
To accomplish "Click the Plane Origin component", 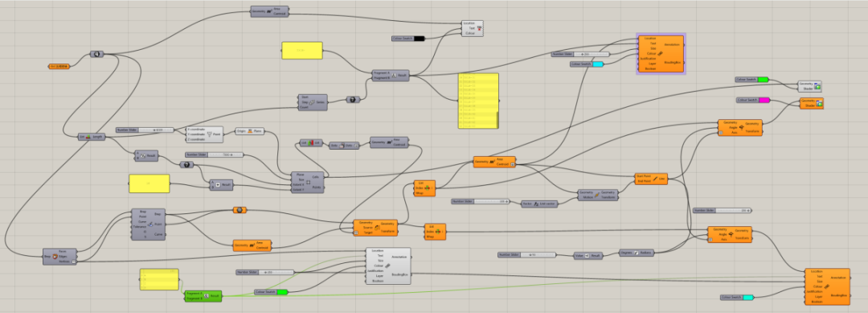I will point(250,131).
